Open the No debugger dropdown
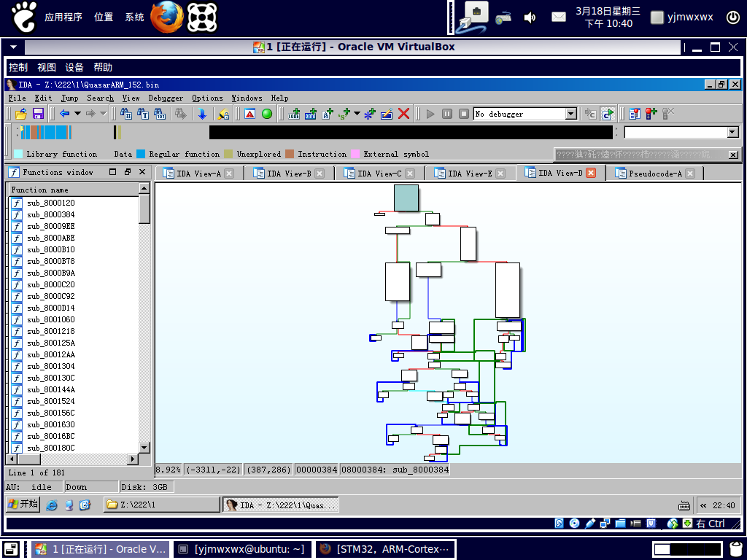747x560 pixels. click(x=570, y=114)
